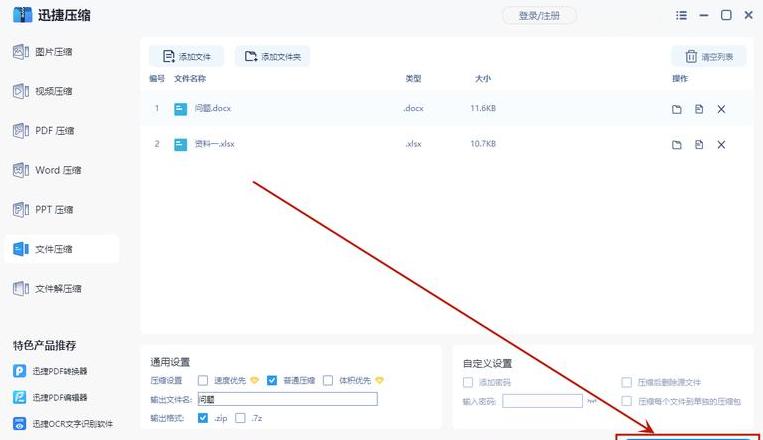
Task: Enable 体积优先 compression checkbox
Action: coord(328,380)
